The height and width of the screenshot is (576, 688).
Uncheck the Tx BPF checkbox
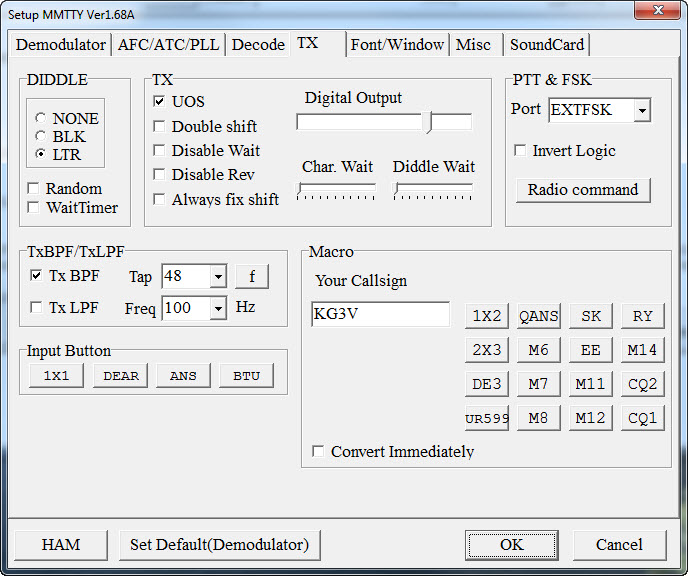[x=37, y=276]
